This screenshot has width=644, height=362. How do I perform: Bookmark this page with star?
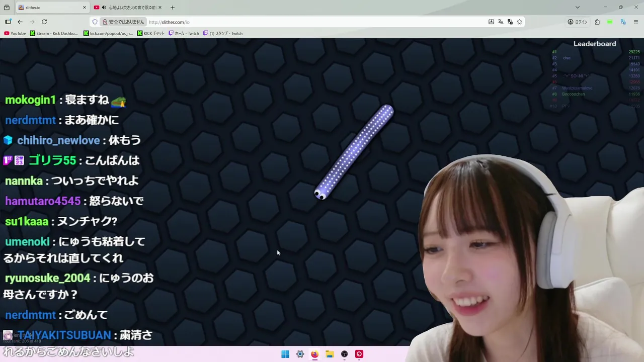click(x=520, y=22)
